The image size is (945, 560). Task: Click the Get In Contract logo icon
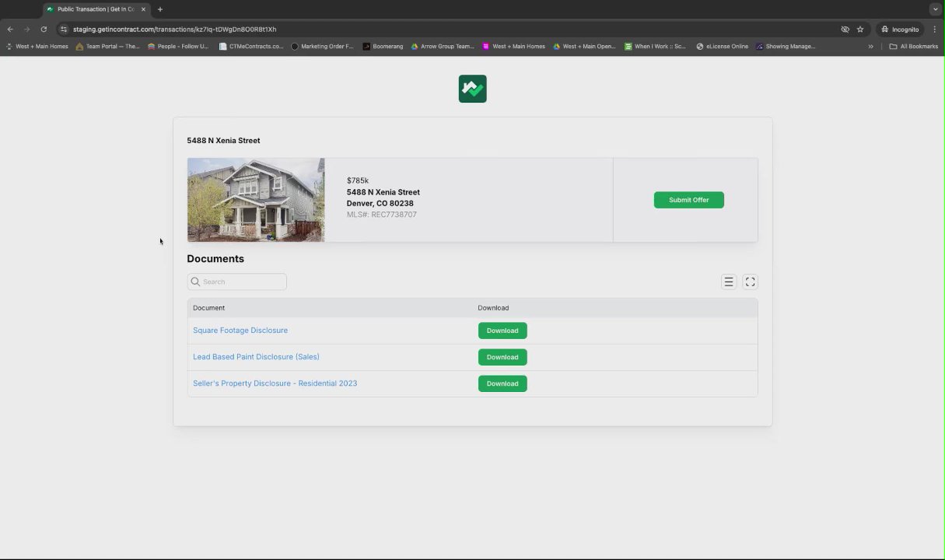472,89
